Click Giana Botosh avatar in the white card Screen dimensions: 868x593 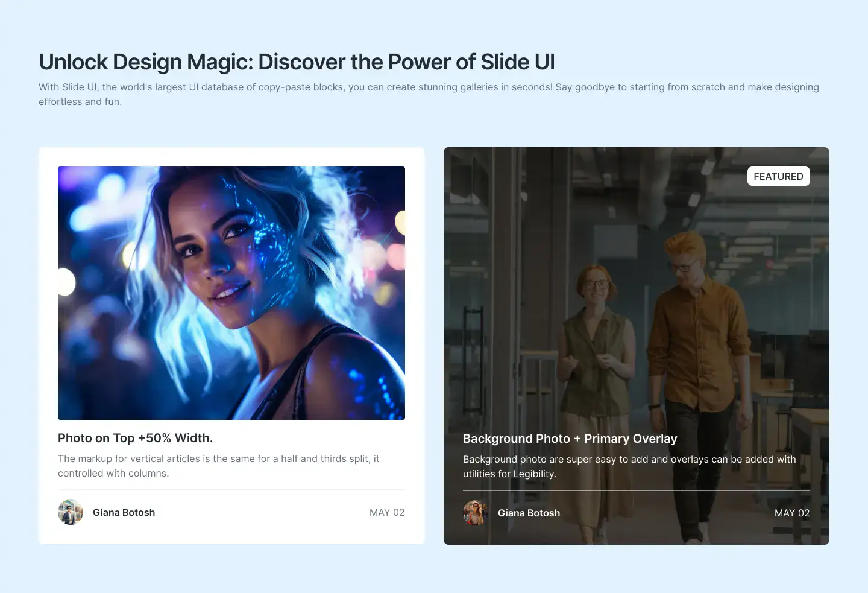tap(71, 512)
